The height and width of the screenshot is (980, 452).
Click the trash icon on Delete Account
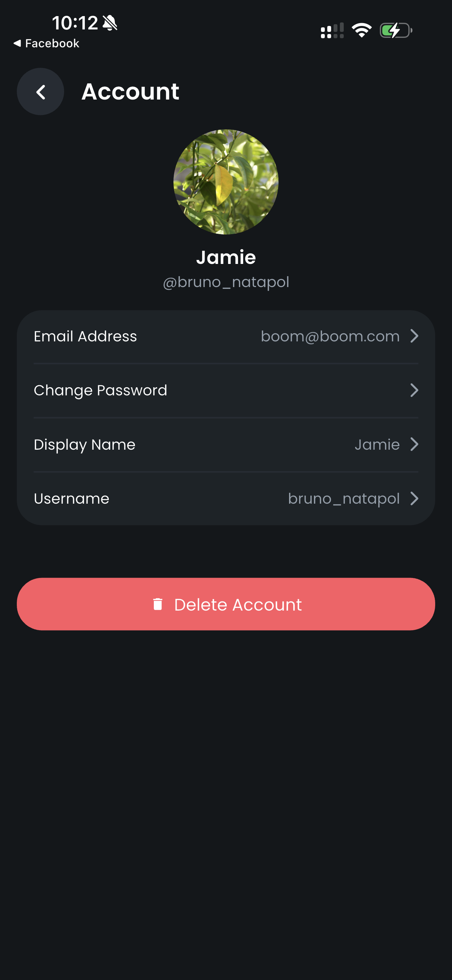click(x=158, y=604)
